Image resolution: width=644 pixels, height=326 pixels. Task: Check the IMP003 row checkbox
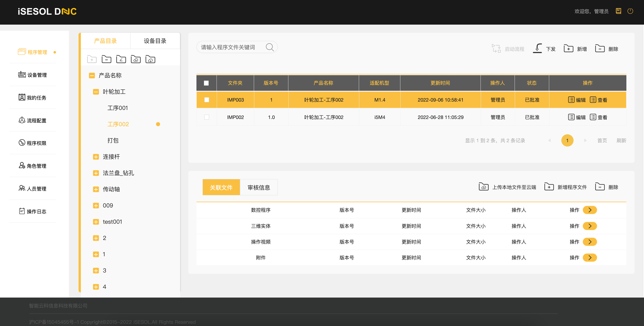[207, 100]
